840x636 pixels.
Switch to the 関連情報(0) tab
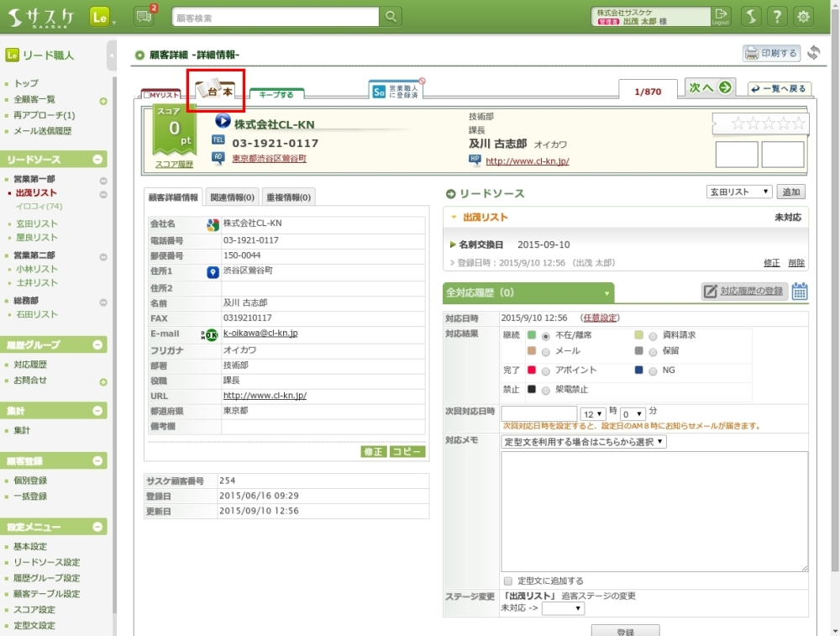click(232, 198)
